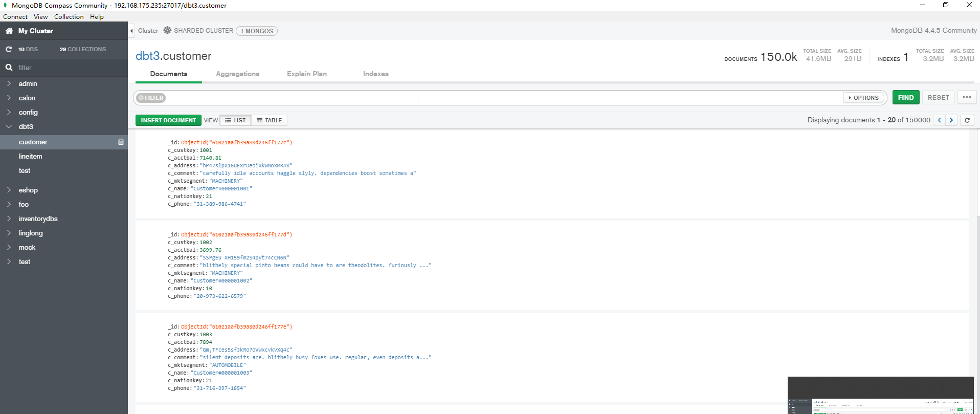The height and width of the screenshot is (414, 980).
Task: Expand the test database at bottom
Action: coord(9,262)
